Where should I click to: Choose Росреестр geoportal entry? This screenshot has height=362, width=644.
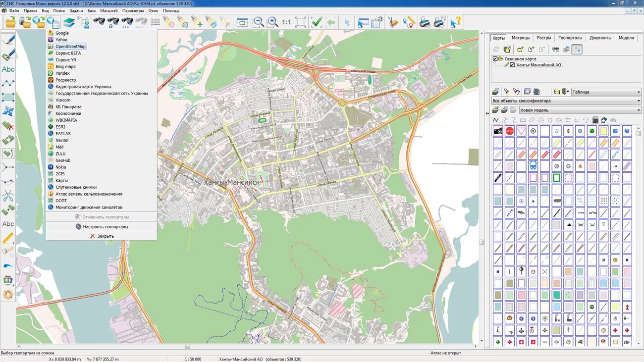tap(65, 80)
